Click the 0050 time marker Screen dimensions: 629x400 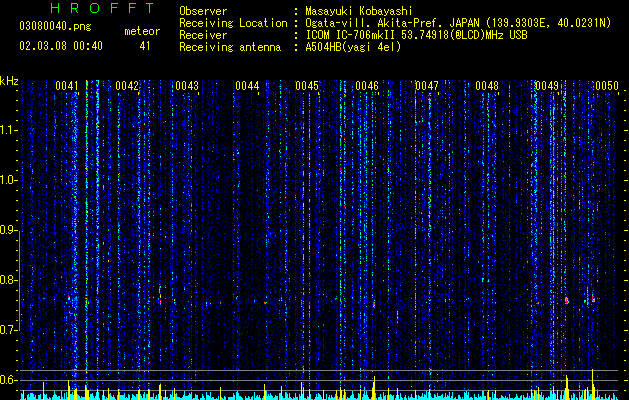(x=607, y=86)
